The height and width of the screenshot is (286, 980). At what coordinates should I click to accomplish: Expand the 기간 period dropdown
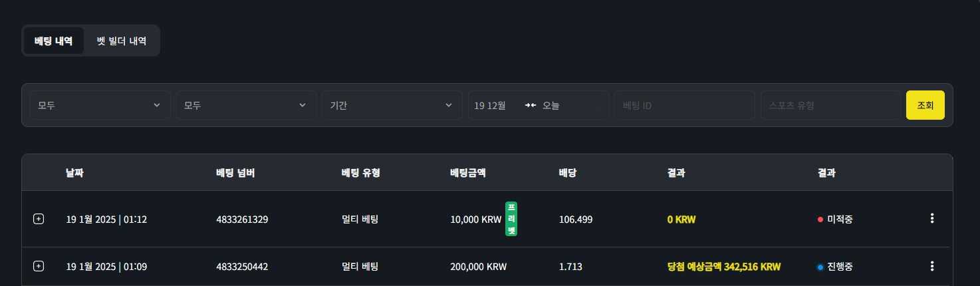tap(392, 105)
